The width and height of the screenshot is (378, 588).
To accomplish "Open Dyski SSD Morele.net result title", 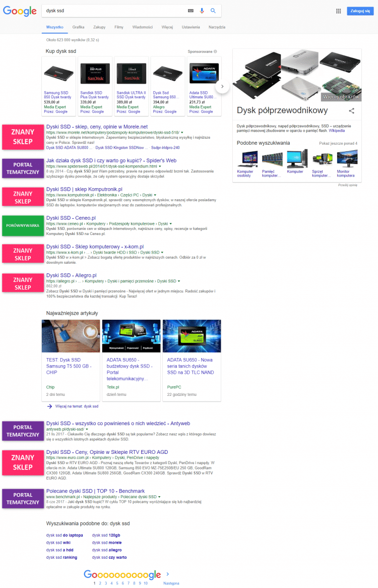I will coord(97,127).
